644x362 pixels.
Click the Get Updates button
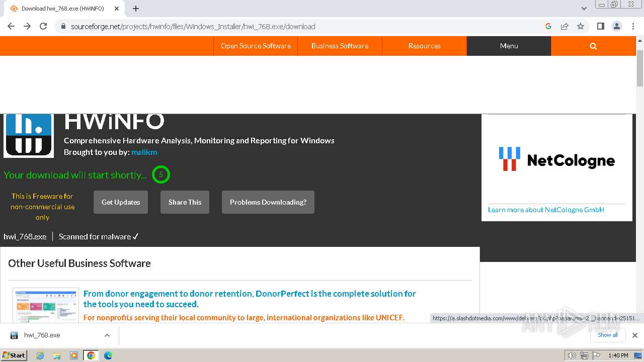pyautogui.click(x=121, y=202)
